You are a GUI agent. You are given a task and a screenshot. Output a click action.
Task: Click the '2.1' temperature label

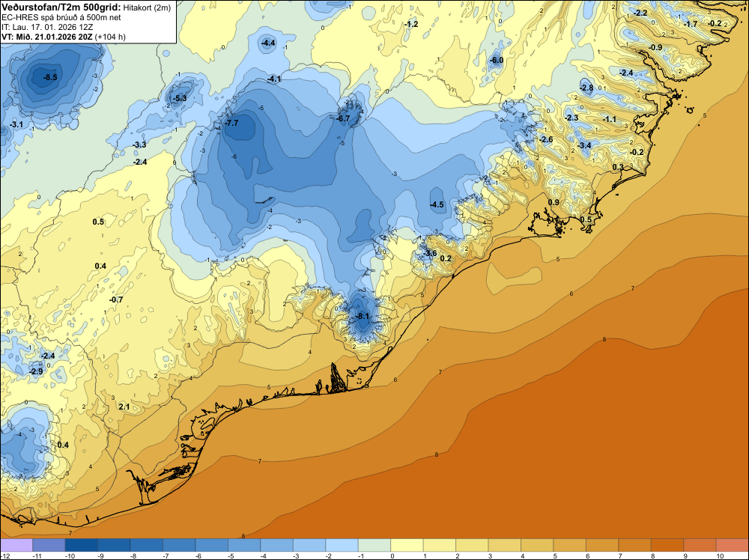pyautogui.click(x=124, y=407)
